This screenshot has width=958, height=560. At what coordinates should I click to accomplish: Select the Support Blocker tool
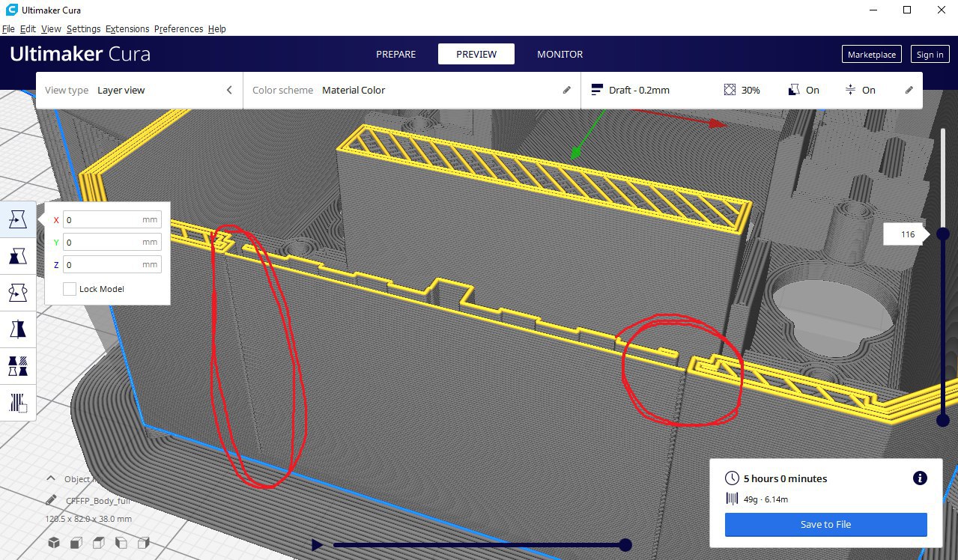(16, 403)
